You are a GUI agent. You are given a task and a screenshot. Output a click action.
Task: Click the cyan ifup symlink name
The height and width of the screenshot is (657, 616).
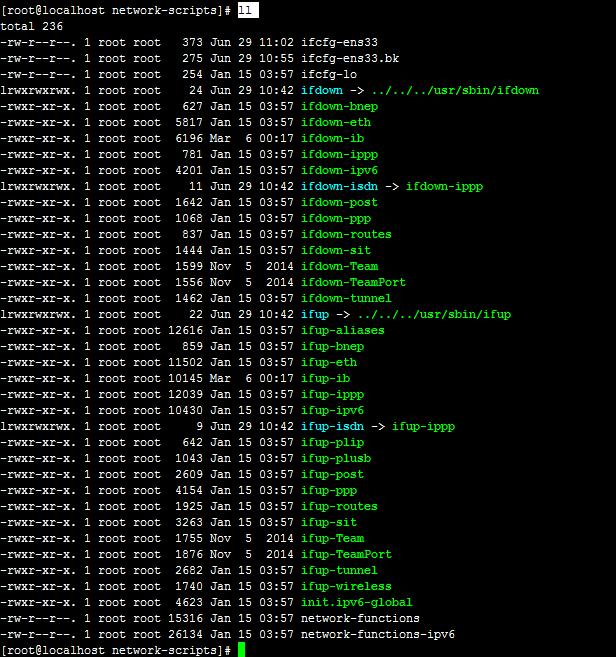(x=315, y=314)
